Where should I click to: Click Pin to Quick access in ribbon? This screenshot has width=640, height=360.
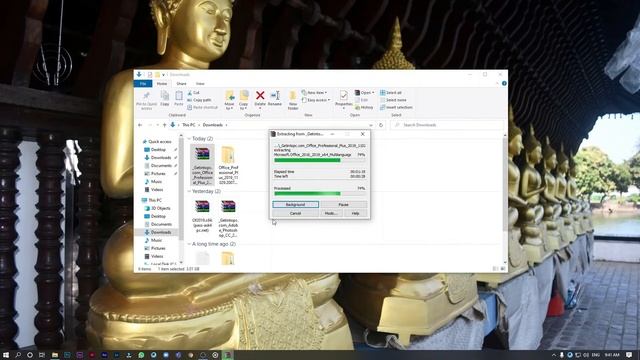click(x=146, y=100)
